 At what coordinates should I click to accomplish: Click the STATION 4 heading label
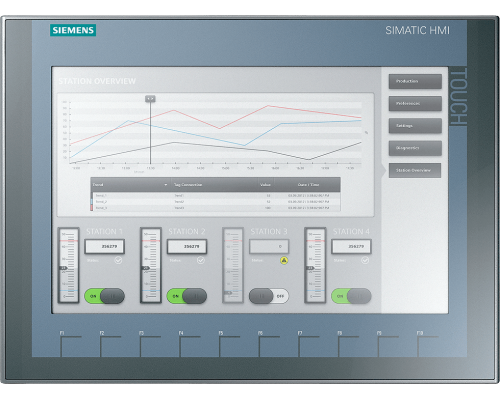coord(351,231)
